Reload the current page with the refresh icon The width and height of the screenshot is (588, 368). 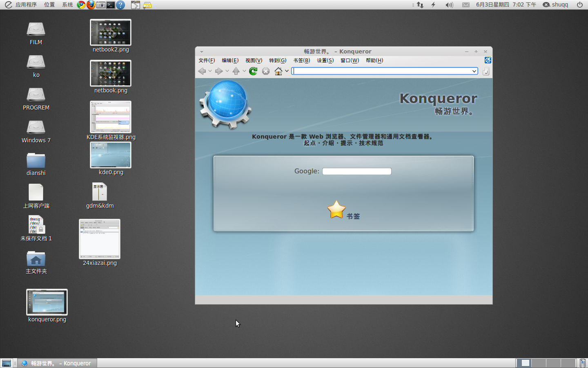click(x=253, y=71)
